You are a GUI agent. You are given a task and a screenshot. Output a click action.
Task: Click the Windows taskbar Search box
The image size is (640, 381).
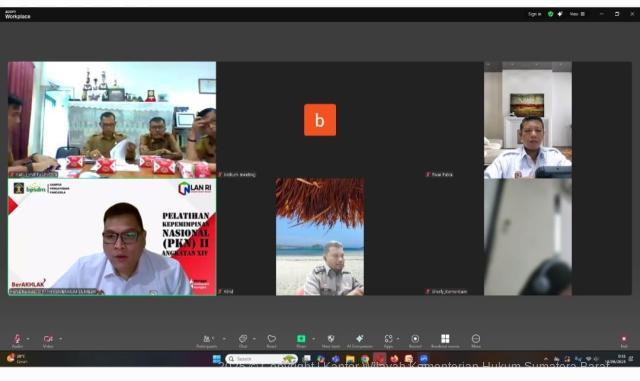point(261,359)
